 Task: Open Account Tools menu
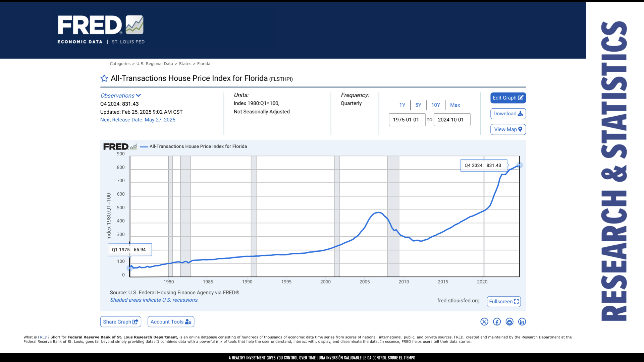[171, 322]
